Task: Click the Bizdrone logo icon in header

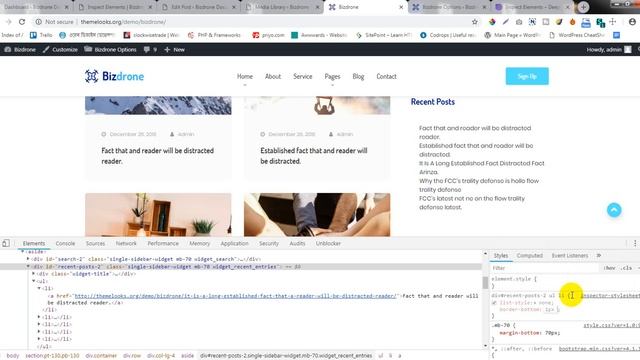Action: click(x=91, y=76)
